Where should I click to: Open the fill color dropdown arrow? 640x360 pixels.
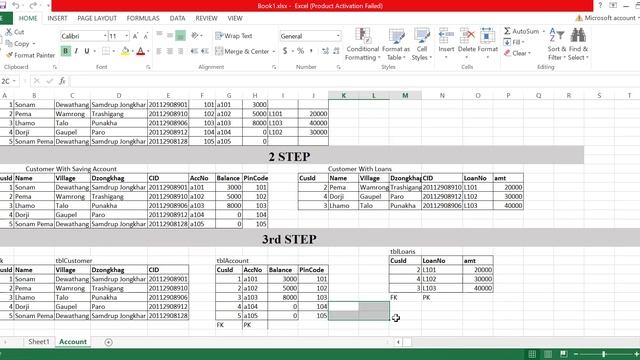[x=132, y=51]
